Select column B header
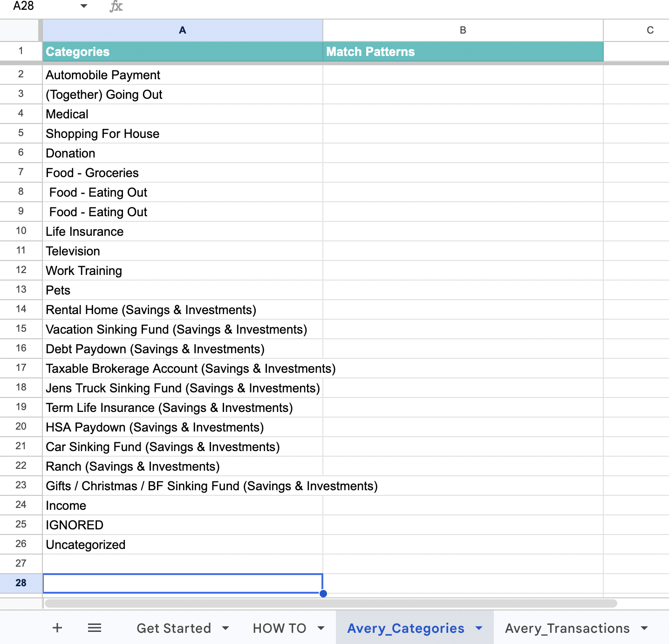This screenshot has width=669, height=644. (463, 30)
